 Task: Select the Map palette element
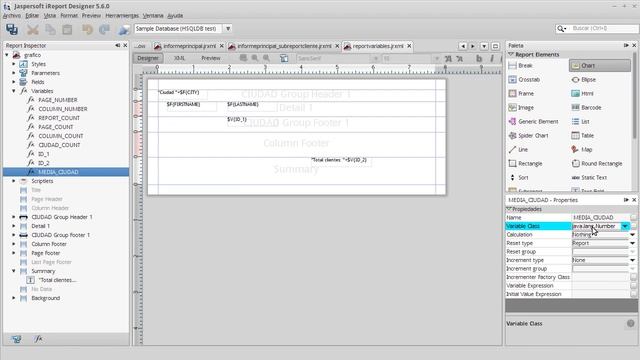(581, 149)
